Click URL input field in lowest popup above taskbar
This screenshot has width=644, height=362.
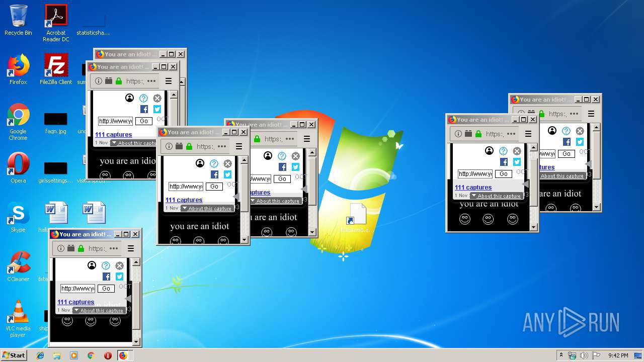[x=77, y=289]
